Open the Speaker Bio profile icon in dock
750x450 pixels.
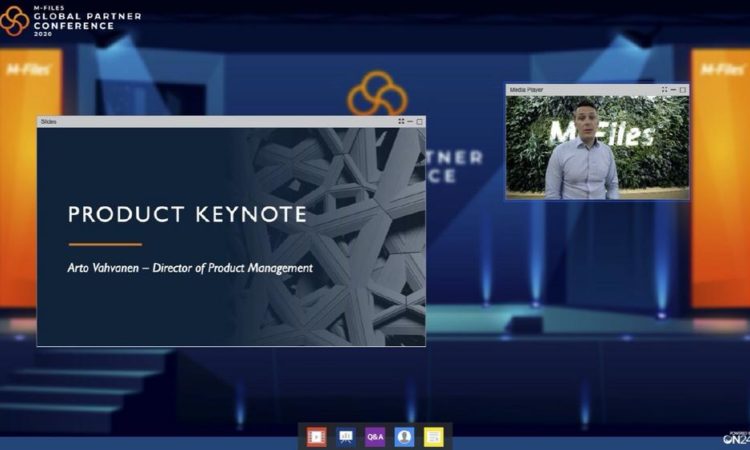coord(404,437)
